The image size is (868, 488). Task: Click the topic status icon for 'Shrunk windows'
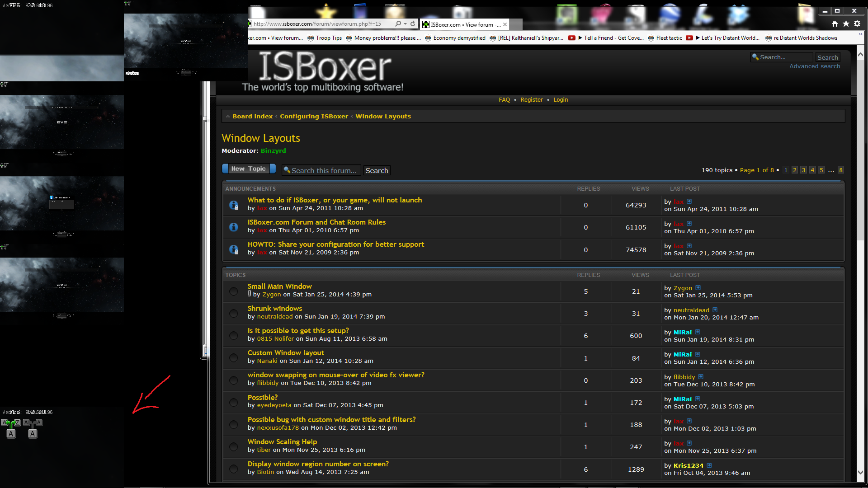click(x=234, y=314)
